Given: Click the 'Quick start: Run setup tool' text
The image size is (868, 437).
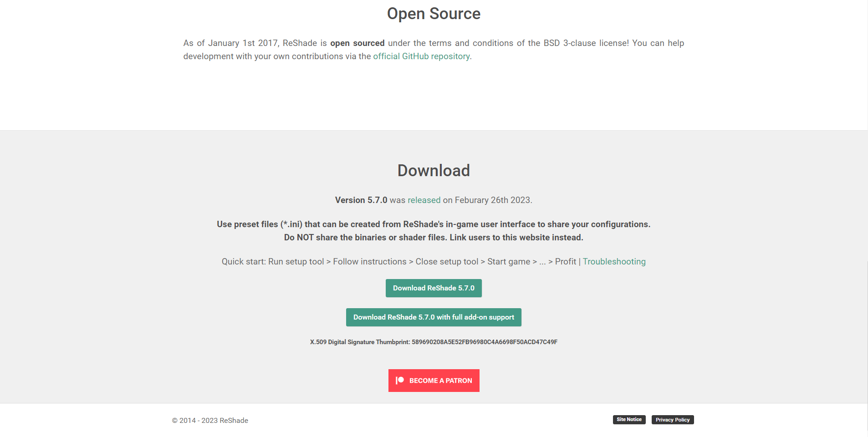Looking at the screenshot, I should point(273,261).
